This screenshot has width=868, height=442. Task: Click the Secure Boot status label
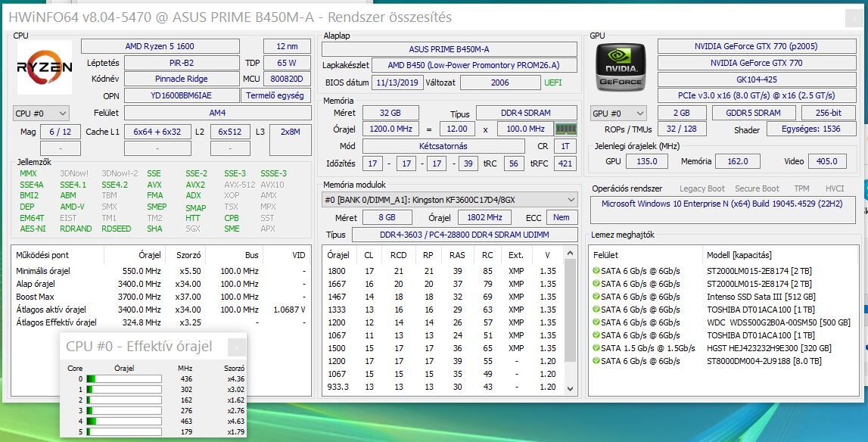[757, 189]
